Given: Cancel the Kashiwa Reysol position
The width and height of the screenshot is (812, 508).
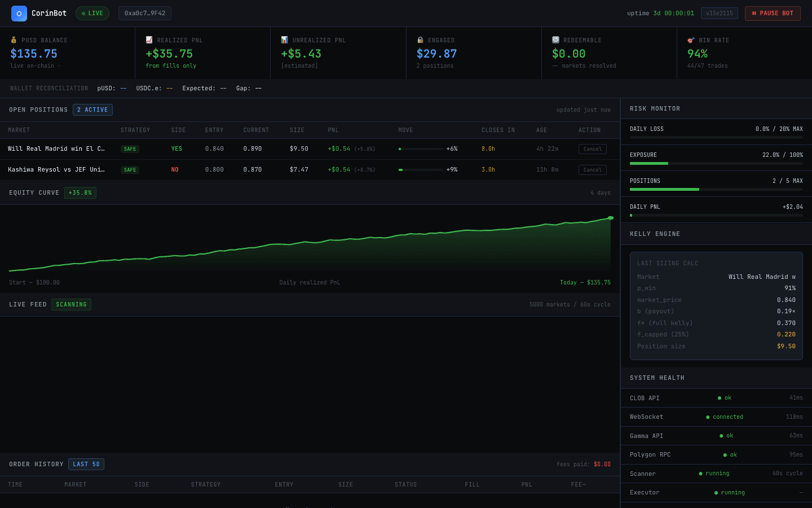Looking at the screenshot, I should [593, 170].
